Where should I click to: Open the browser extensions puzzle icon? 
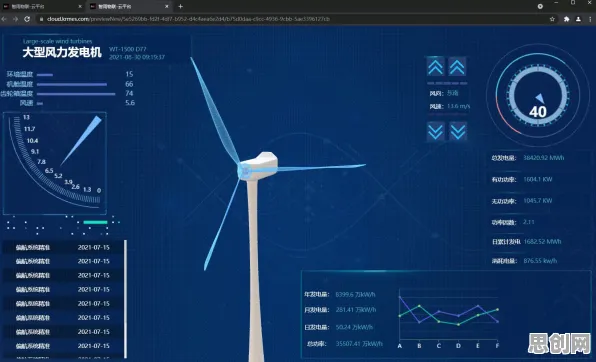click(566, 19)
